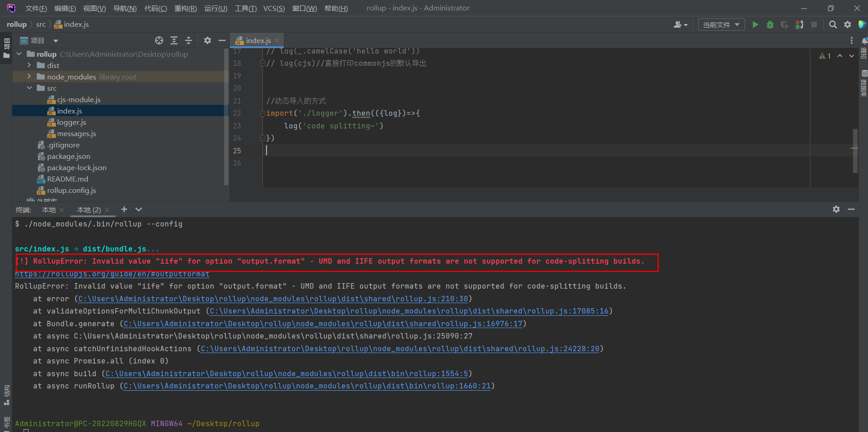
Task: Click the locate-file target icon in Project panel
Action: pyautogui.click(x=159, y=40)
